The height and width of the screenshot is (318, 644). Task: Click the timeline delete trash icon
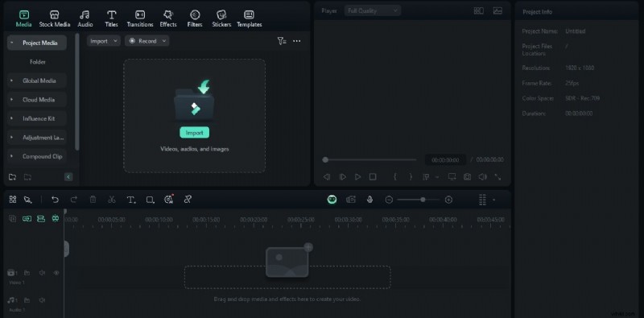(93, 200)
